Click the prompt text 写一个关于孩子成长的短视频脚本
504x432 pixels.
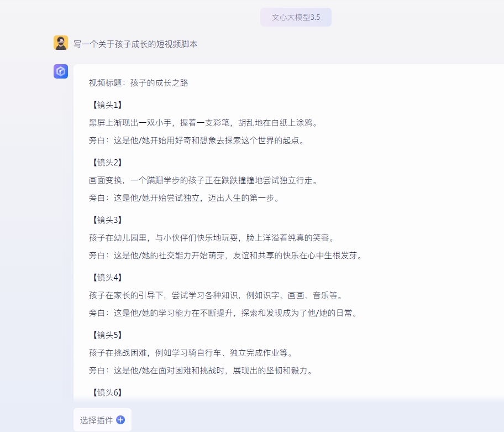pyautogui.click(x=135, y=44)
